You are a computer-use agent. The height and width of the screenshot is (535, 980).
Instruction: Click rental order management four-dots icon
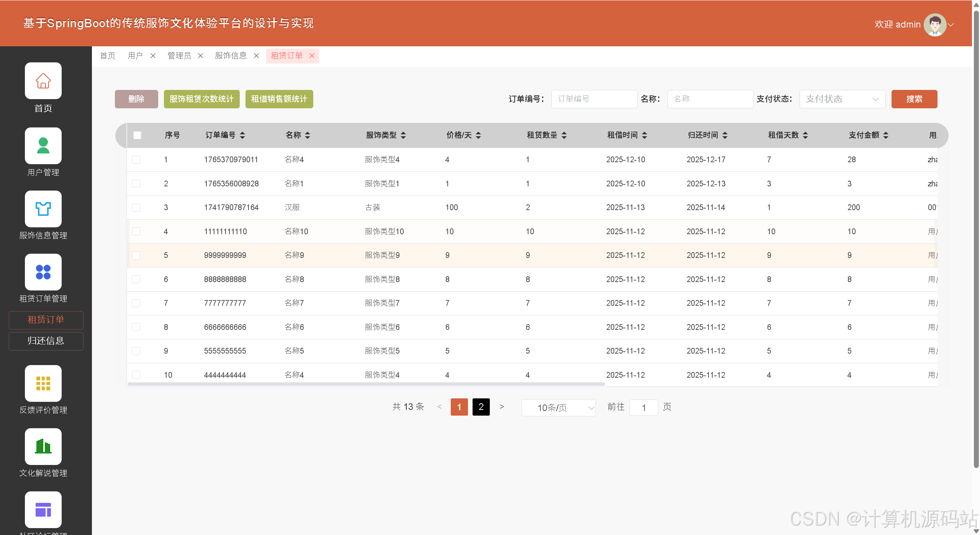(43, 272)
